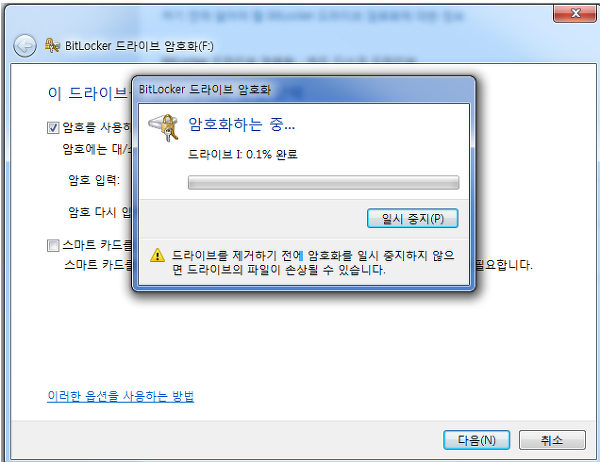Image resolution: width=600 pixels, height=462 pixels.
Task: Click the small dialog's title bar
Action: coord(303,90)
